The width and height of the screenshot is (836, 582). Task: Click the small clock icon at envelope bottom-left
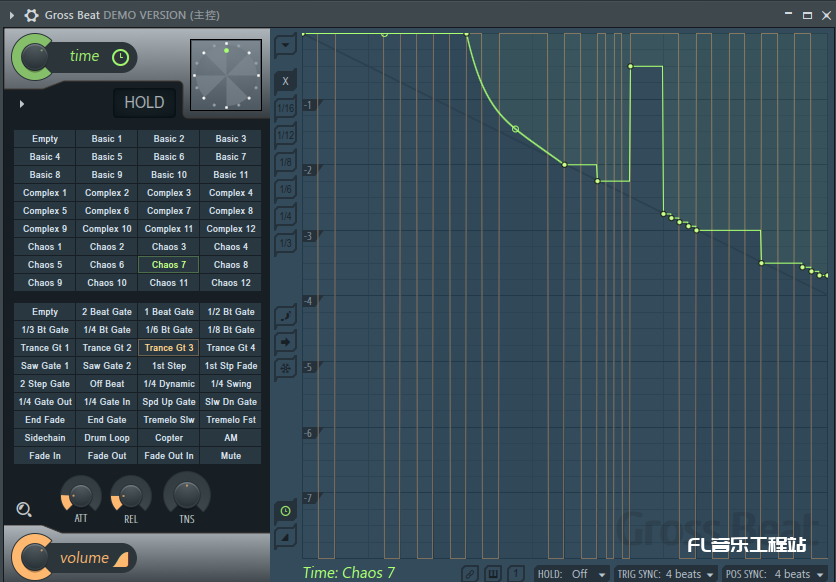pyautogui.click(x=285, y=511)
